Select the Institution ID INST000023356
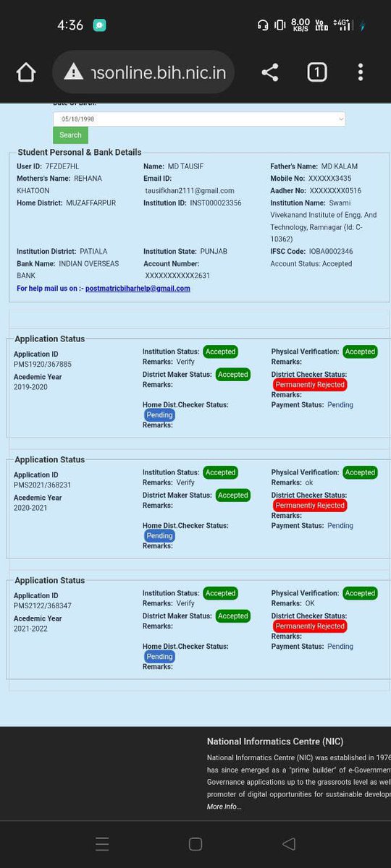The width and height of the screenshot is (391, 868). (x=216, y=203)
